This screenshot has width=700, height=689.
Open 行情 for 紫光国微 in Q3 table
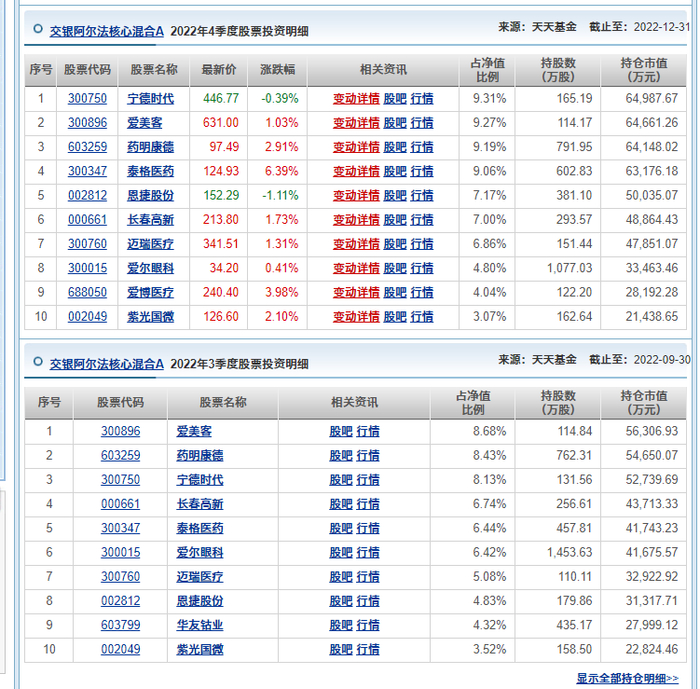[x=367, y=649]
